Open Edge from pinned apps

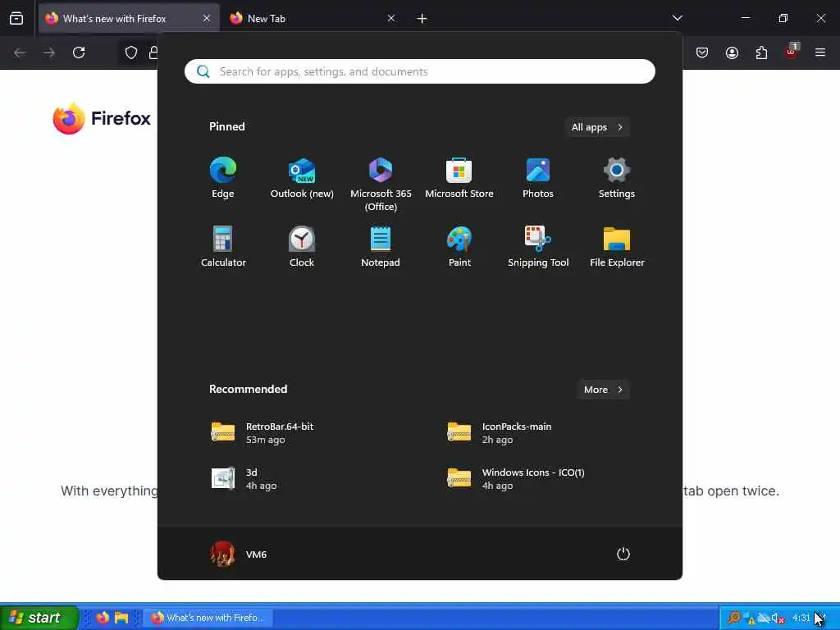click(x=223, y=178)
